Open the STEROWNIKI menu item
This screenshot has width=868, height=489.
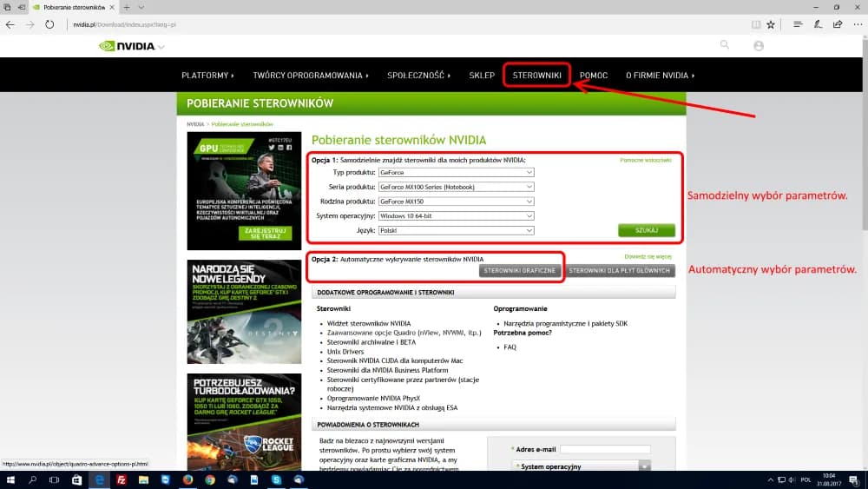[x=536, y=76]
